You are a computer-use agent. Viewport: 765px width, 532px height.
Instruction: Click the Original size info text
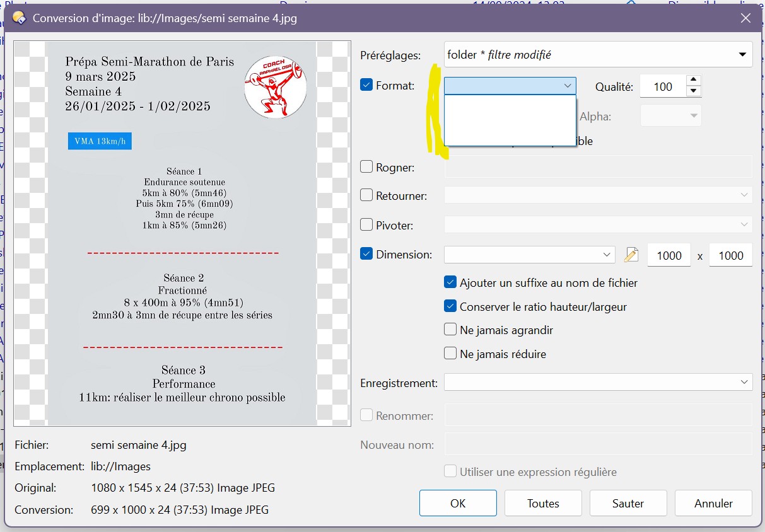tap(183, 488)
